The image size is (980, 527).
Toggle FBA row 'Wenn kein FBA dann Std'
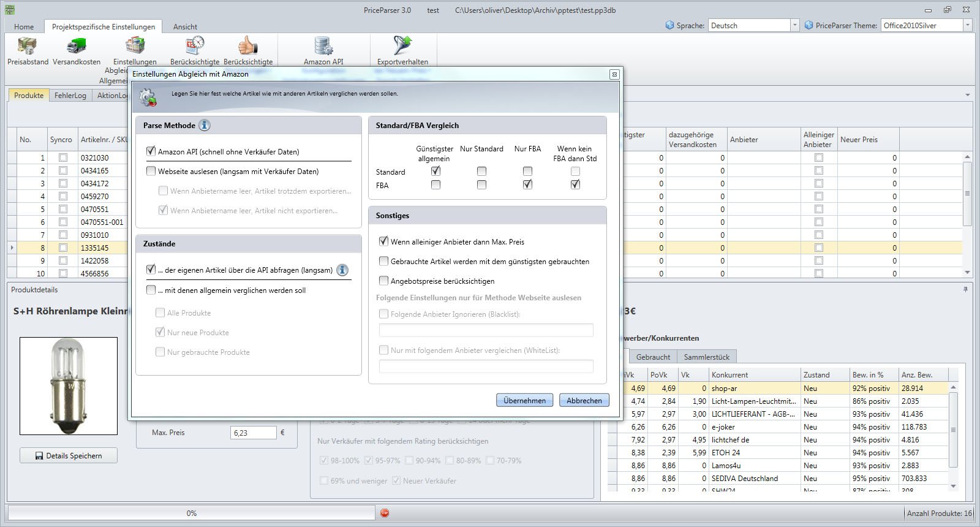click(575, 184)
